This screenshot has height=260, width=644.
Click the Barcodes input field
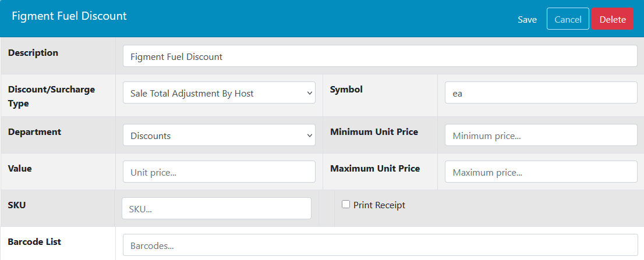[380, 245]
